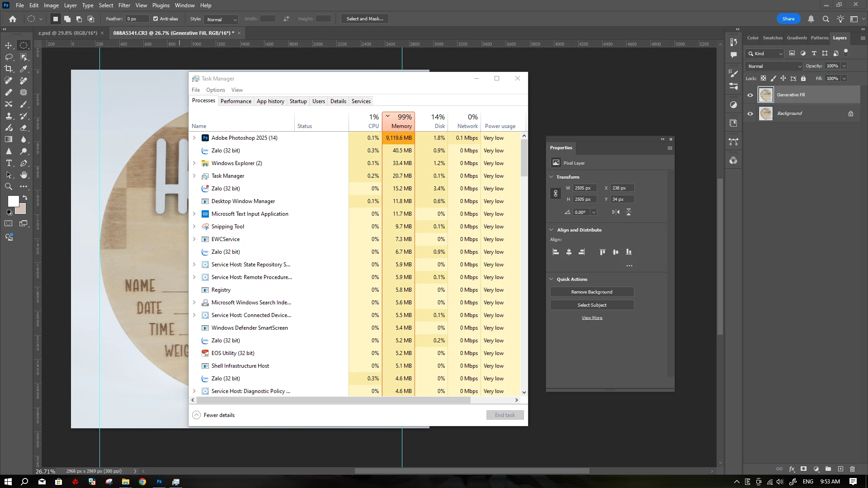The image size is (868, 488).
Task: Click the foreground color swatch
Action: tap(13, 201)
